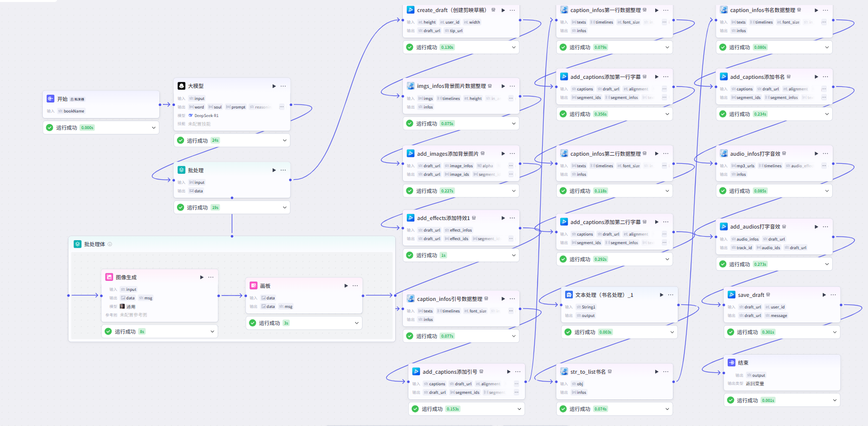
Task: Click the 开始 start node icon
Action: [x=51, y=99]
